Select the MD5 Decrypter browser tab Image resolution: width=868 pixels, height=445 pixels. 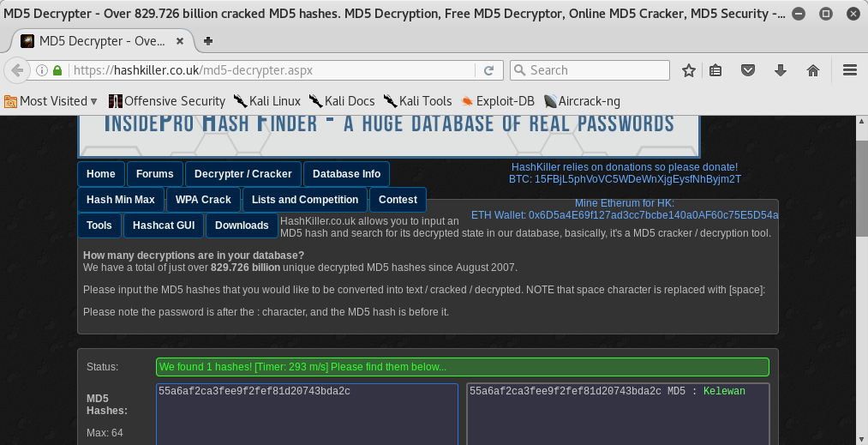(x=103, y=41)
